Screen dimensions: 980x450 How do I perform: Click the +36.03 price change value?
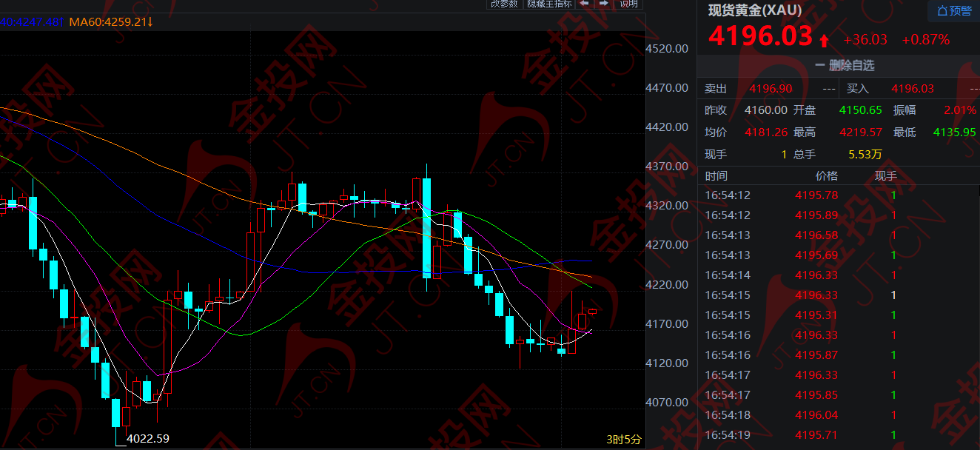pyautogui.click(x=865, y=40)
